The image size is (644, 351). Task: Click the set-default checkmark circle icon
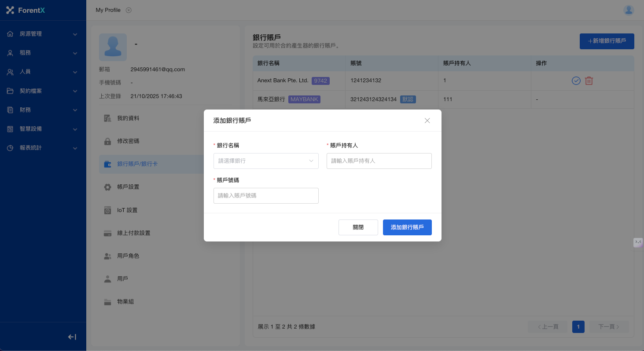click(x=576, y=81)
